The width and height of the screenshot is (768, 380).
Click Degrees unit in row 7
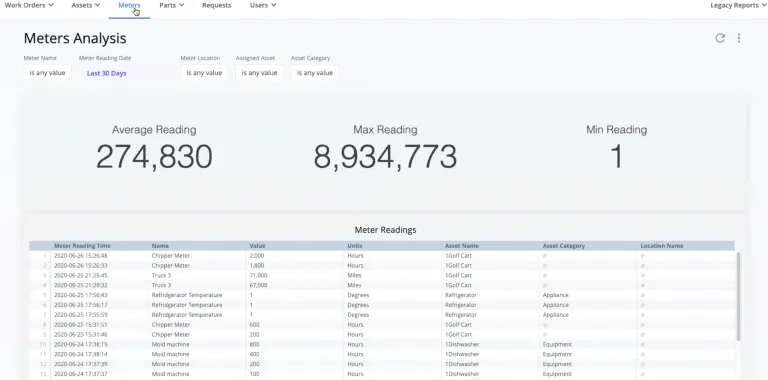tap(358, 315)
